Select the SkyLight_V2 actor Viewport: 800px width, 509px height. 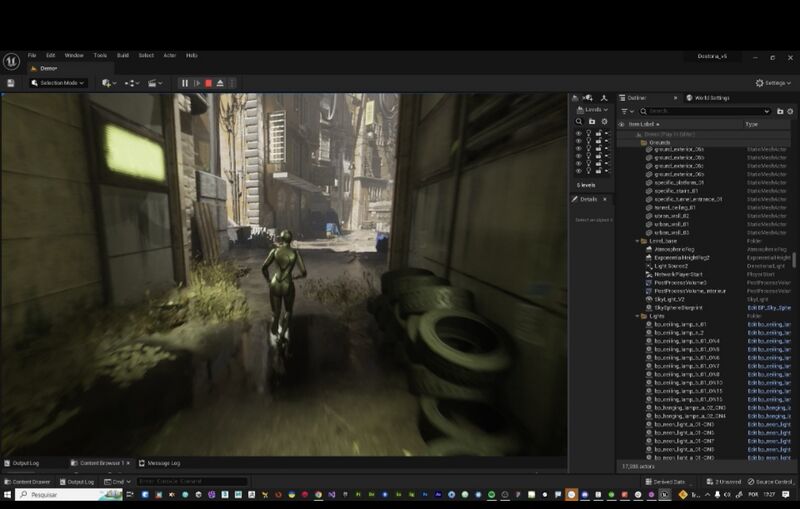click(669, 299)
